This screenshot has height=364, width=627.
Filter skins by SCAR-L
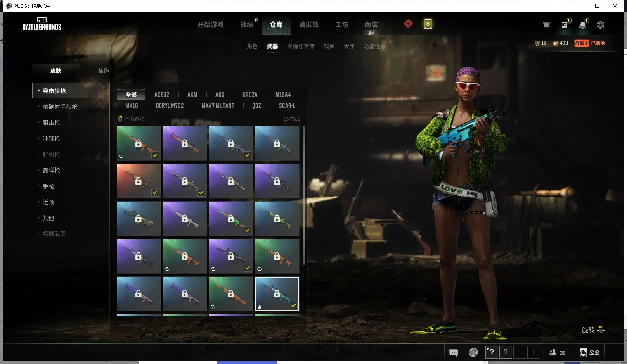pos(287,105)
